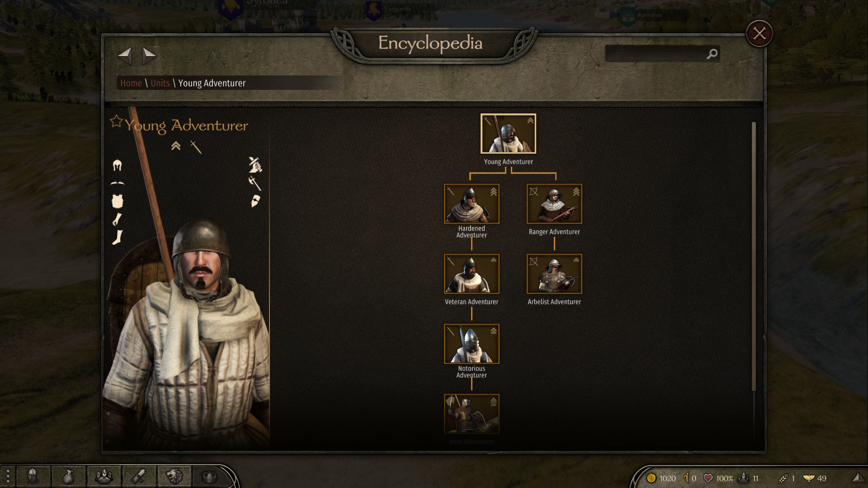Click the shield equipment icon
The width and height of the screenshot is (868, 488).
click(x=255, y=202)
